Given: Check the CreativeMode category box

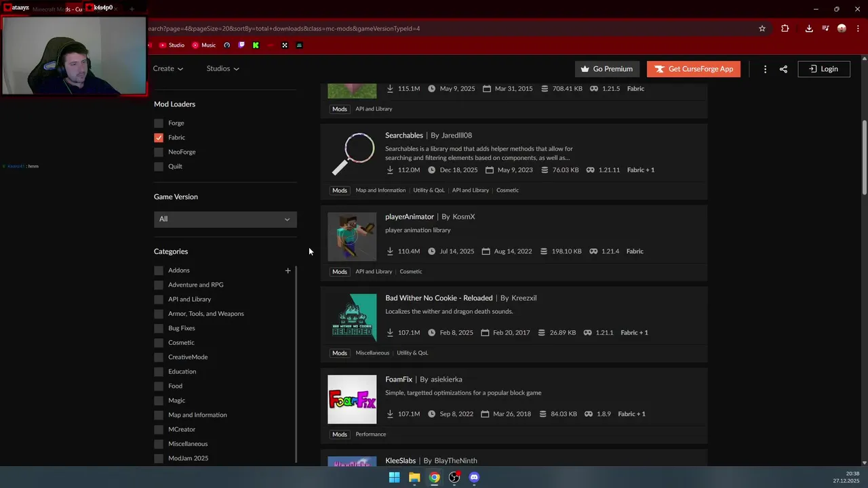Looking at the screenshot, I should coord(159,357).
